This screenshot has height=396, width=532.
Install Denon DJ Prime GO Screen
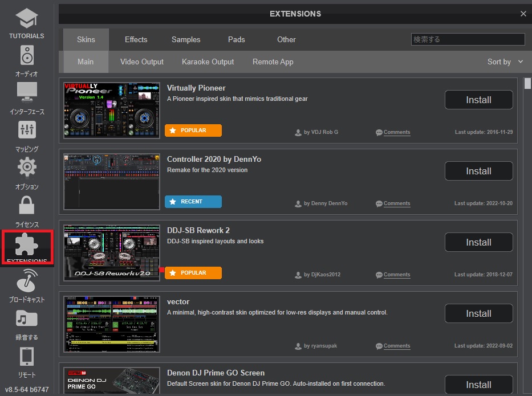click(479, 385)
